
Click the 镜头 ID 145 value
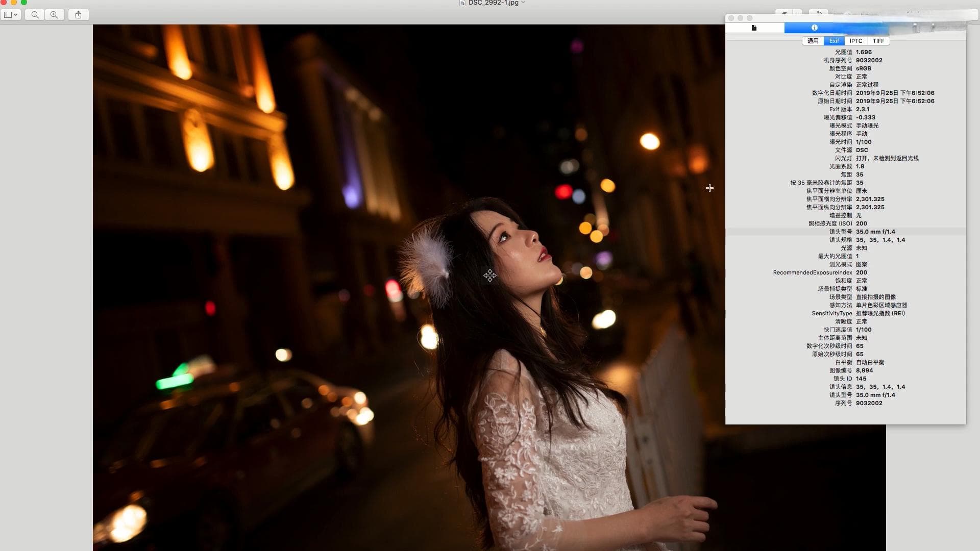coord(861,379)
